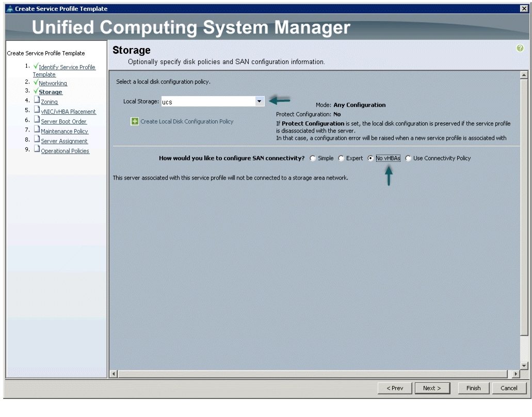Go to the Networking wizard step
Image resolution: width=532 pixels, height=417 pixels.
[x=53, y=83]
